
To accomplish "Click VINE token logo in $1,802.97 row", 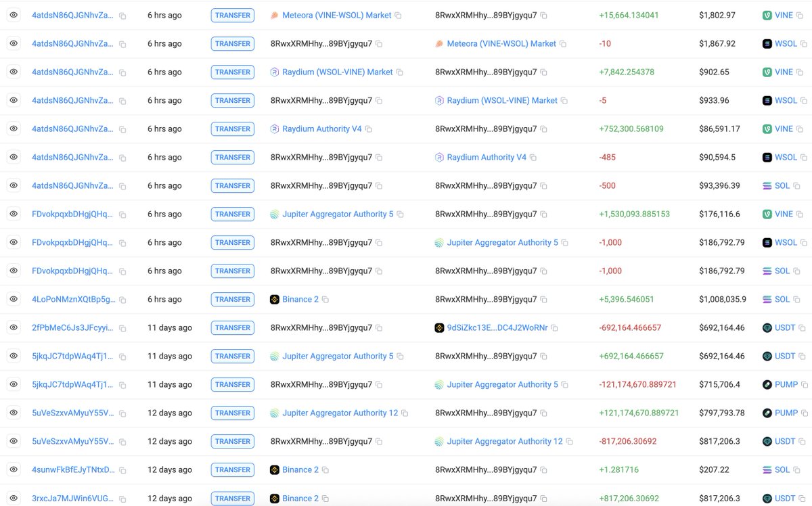I will tap(767, 15).
